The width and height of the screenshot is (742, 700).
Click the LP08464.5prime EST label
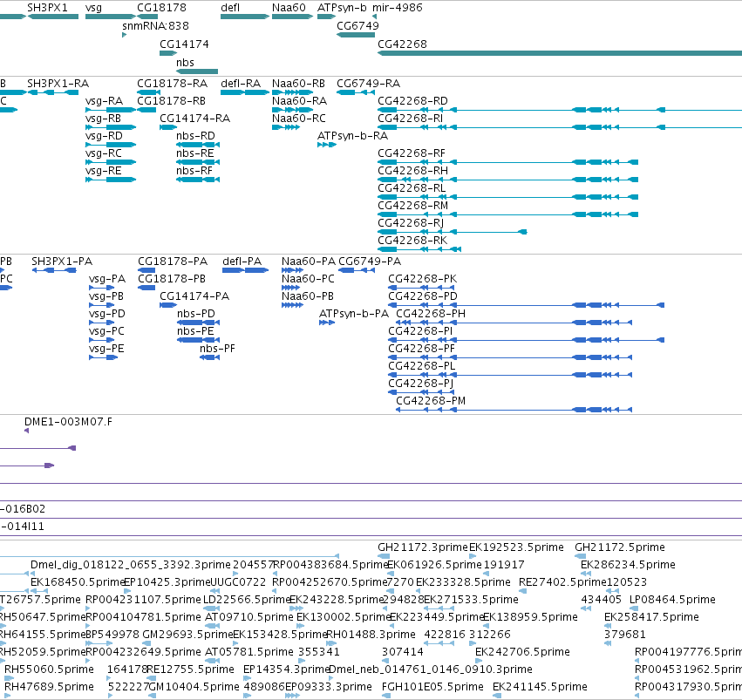672,601
